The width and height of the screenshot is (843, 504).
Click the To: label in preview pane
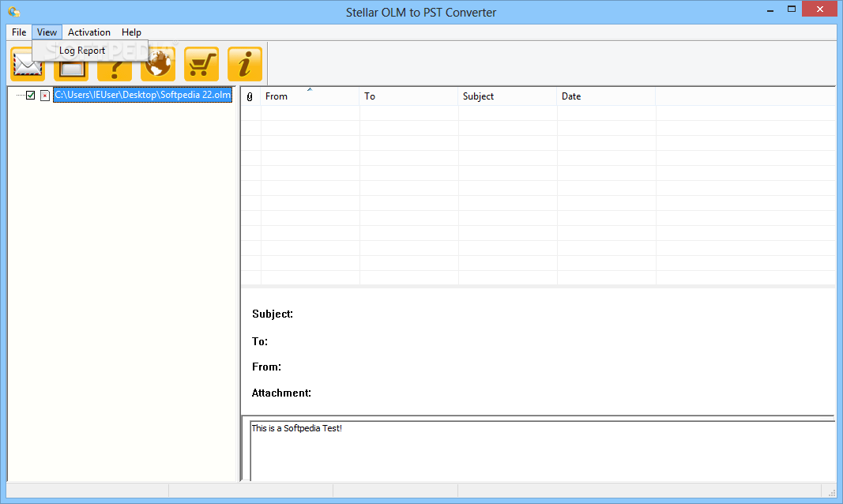(x=260, y=341)
